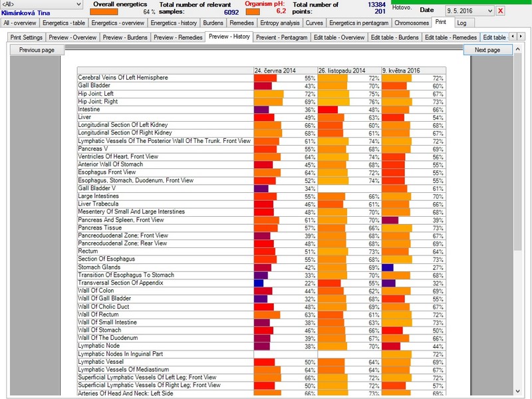Click the blue bar for Transversal Section Of Appendix

(259, 283)
